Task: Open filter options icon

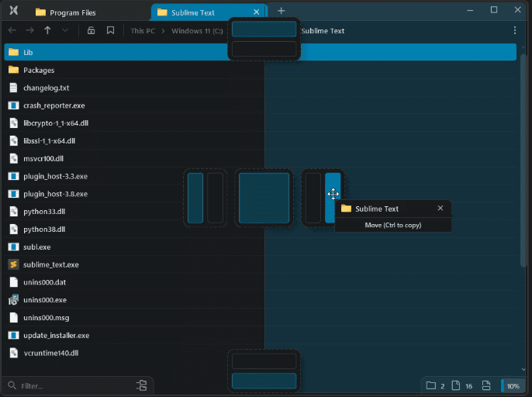Action: point(142,385)
